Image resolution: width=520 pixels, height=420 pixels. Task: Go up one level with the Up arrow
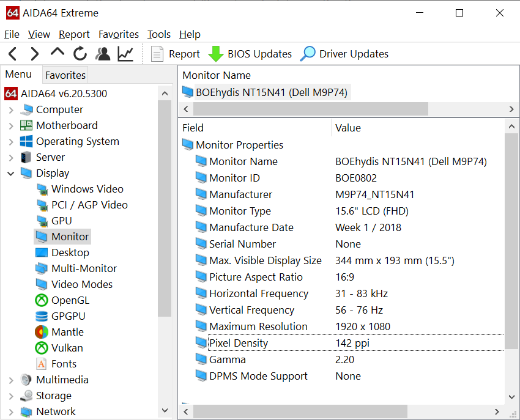pyautogui.click(x=58, y=53)
